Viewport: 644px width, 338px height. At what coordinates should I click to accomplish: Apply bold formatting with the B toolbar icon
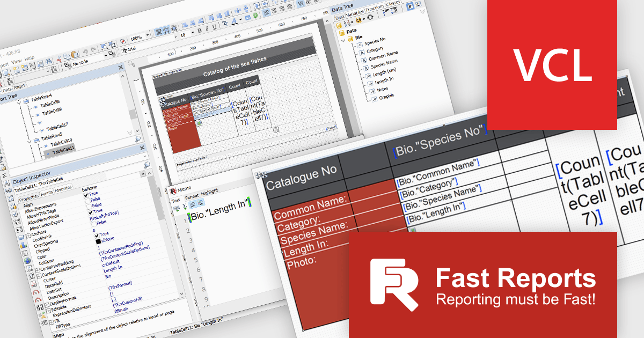[x=200, y=30]
